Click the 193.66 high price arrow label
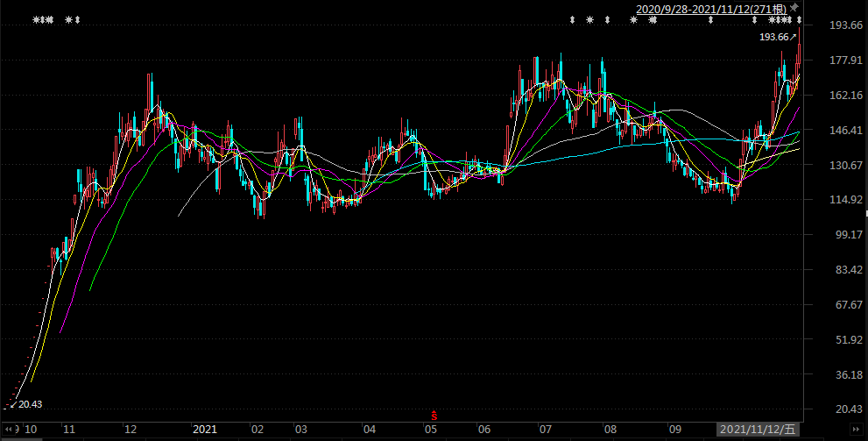Screen dimensions: 868x441 click(x=778, y=37)
